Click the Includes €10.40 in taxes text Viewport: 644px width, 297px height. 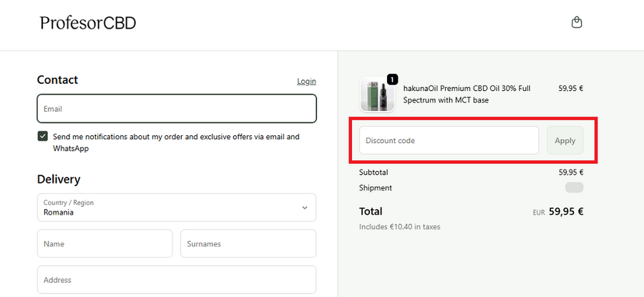399,227
